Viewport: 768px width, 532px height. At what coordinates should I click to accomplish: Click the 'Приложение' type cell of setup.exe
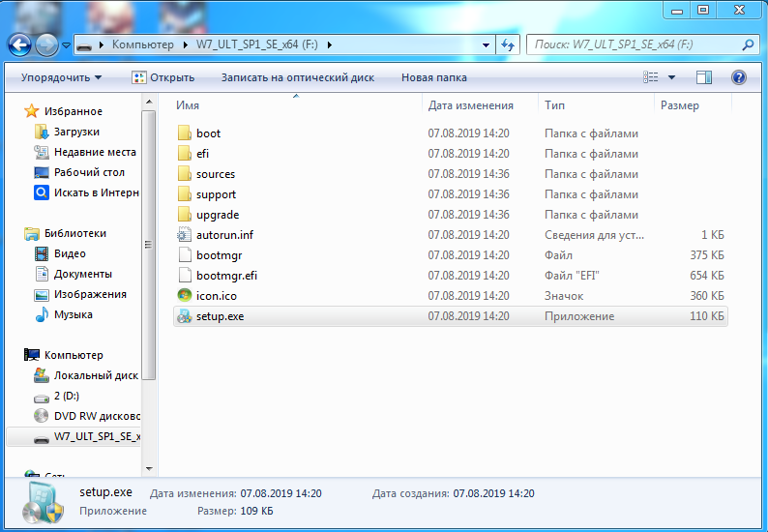coord(579,316)
